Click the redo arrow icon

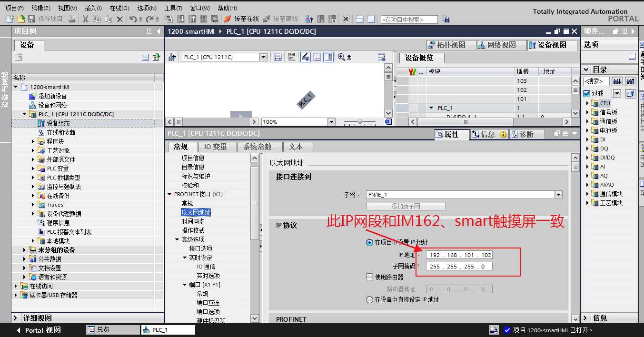coord(149,19)
